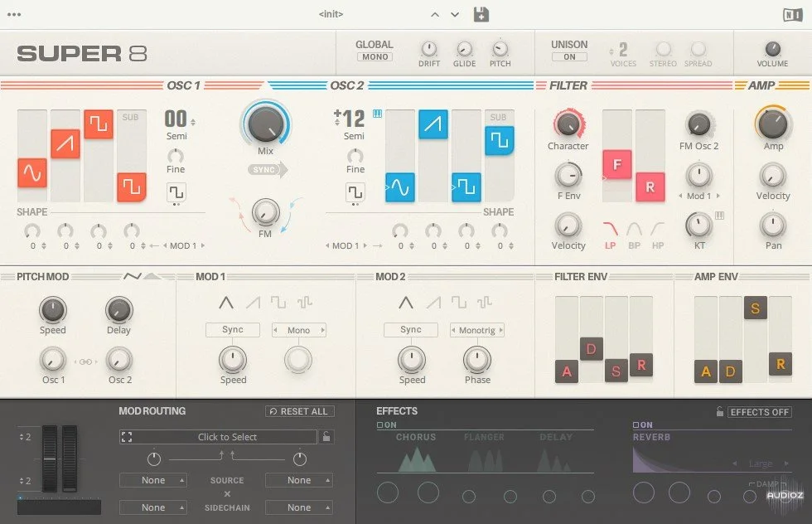Click OSC 1 waveform button below Fine

point(176,193)
